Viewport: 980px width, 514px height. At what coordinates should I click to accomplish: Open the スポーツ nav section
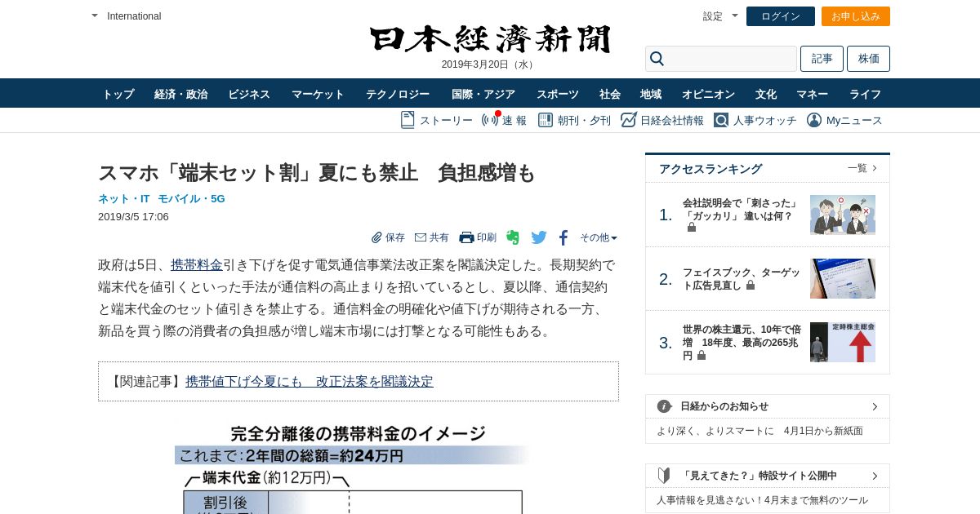pyautogui.click(x=558, y=94)
